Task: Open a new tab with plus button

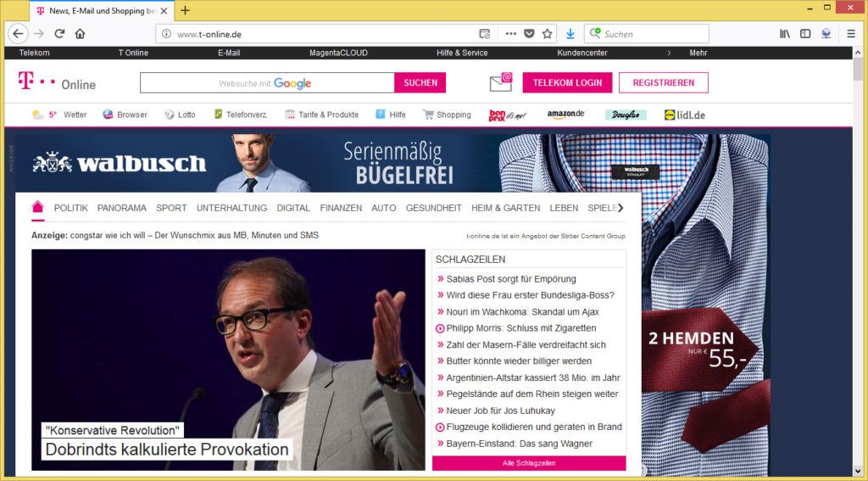Action: coord(185,10)
